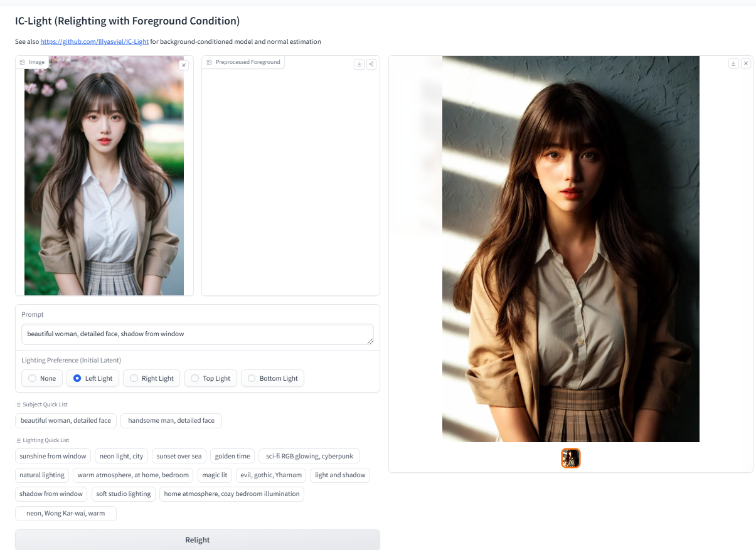Apply 'sunshine from window' lighting preset
Viewport: 756px width, 550px height.
[x=53, y=456]
